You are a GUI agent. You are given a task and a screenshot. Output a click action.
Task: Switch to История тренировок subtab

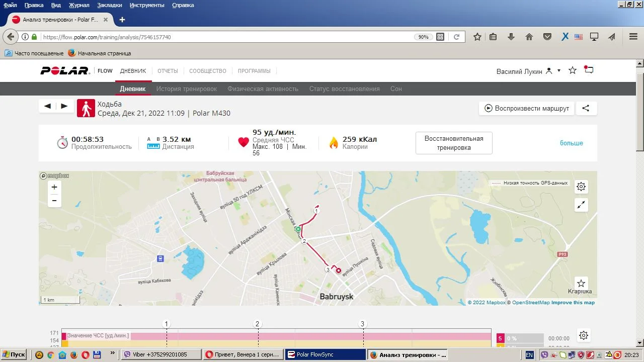(187, 89)
